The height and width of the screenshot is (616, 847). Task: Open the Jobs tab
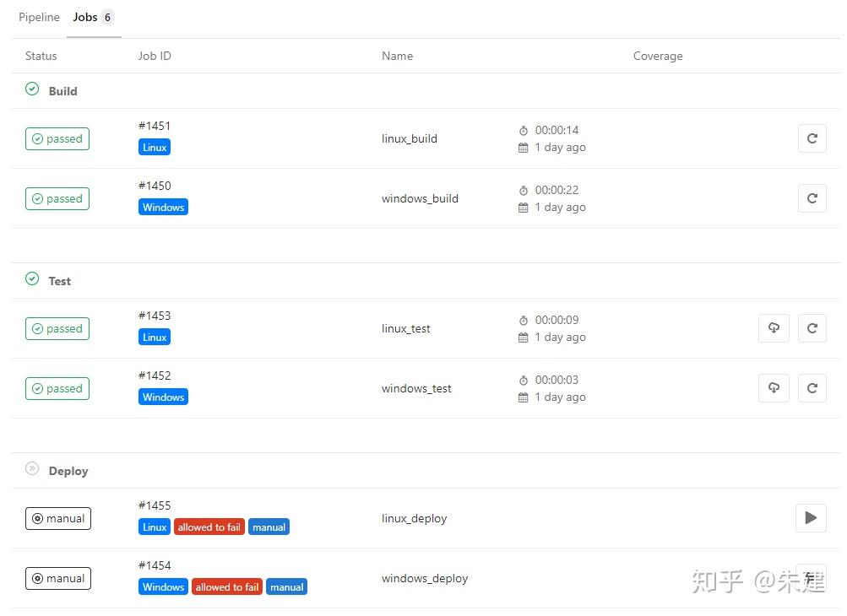[x=84, y=16]
